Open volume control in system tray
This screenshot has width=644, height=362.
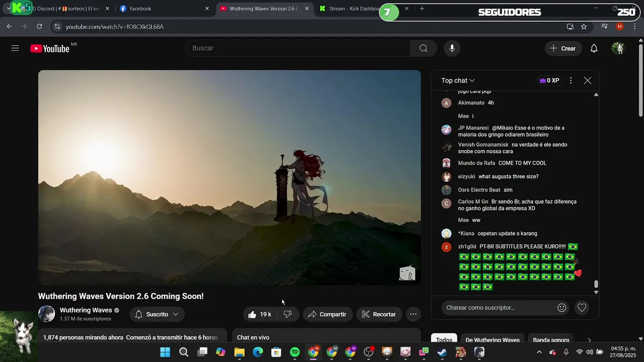click(x=589, y=352)
